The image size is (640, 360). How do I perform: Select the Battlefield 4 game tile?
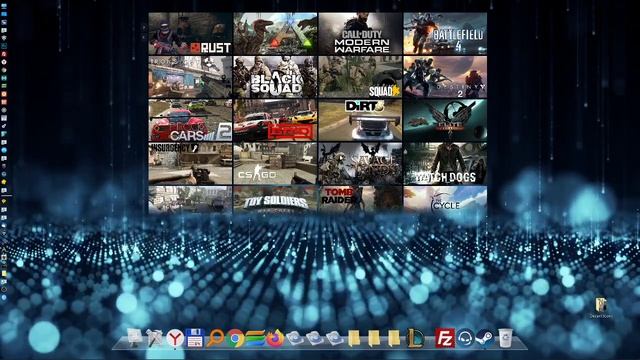click(445, 33)
